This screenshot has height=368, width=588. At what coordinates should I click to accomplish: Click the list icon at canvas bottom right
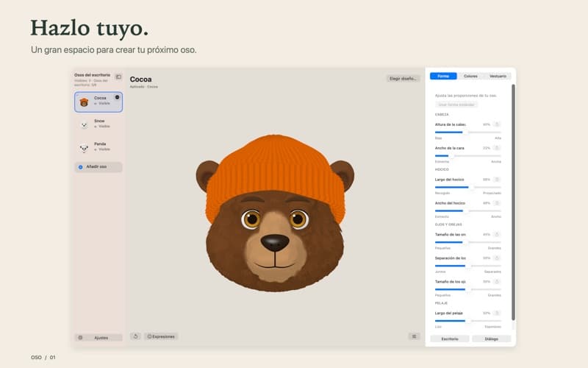414,336
